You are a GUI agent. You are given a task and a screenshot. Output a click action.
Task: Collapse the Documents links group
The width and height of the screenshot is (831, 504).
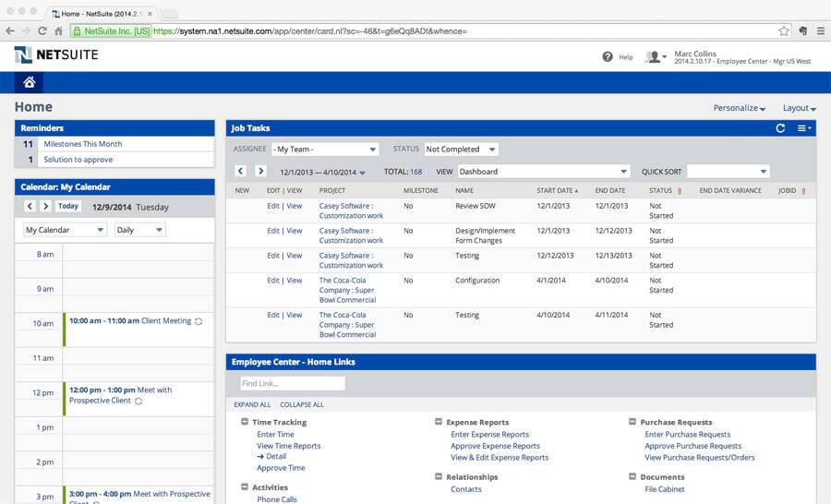[x=632, y=476]
